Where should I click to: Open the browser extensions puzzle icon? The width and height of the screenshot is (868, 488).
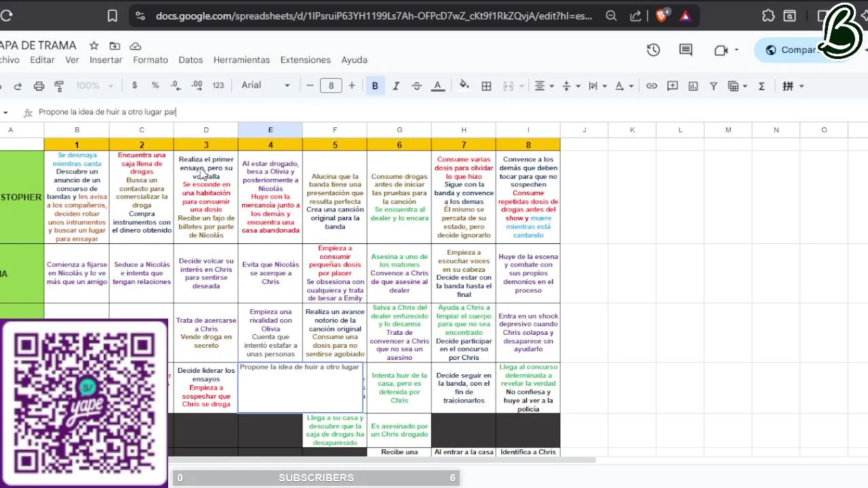768,16
